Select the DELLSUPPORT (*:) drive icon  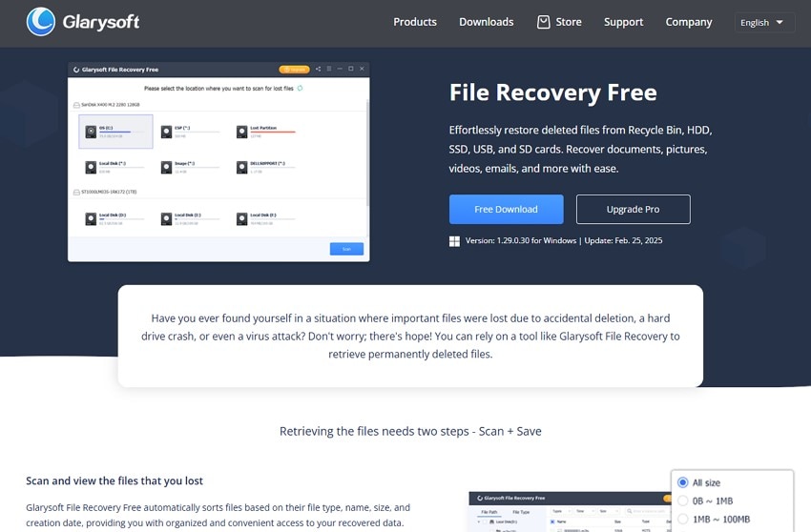[241, 167]
